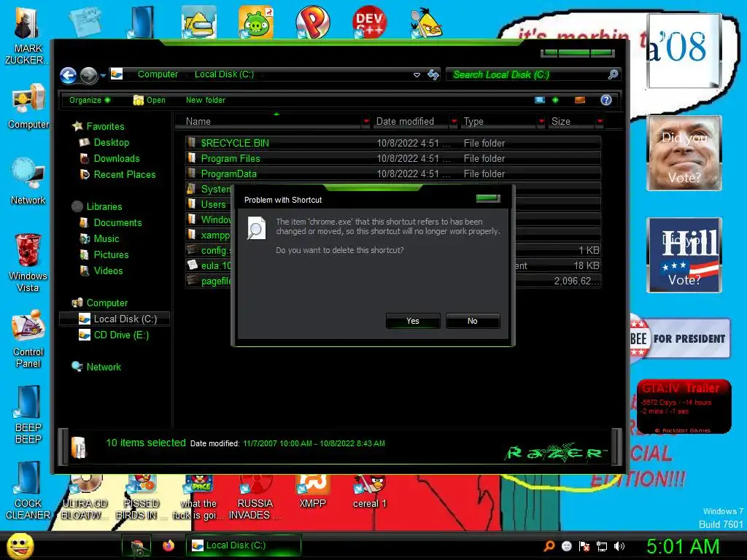Image resolution: width=747 pixels, height=560 pixels.
Task: Select the $RECYCLE.BIN folder row
Action: click(x=393, y=143)
